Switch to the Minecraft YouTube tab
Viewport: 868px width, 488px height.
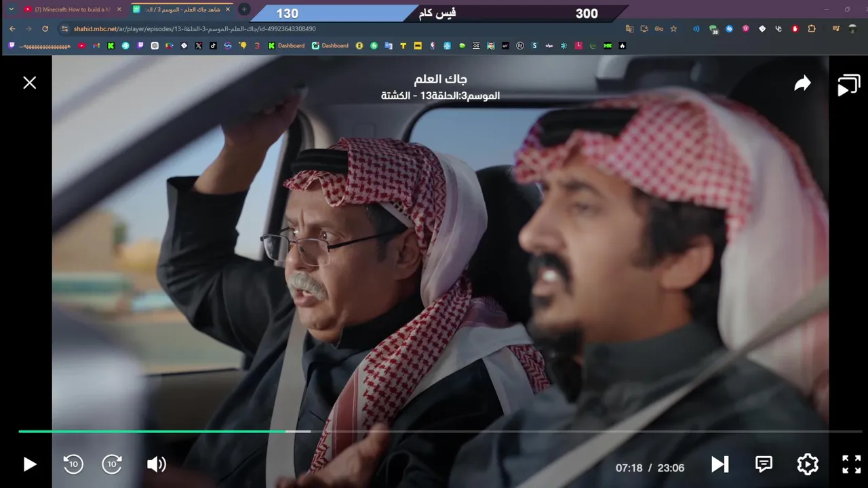[73, 9]
